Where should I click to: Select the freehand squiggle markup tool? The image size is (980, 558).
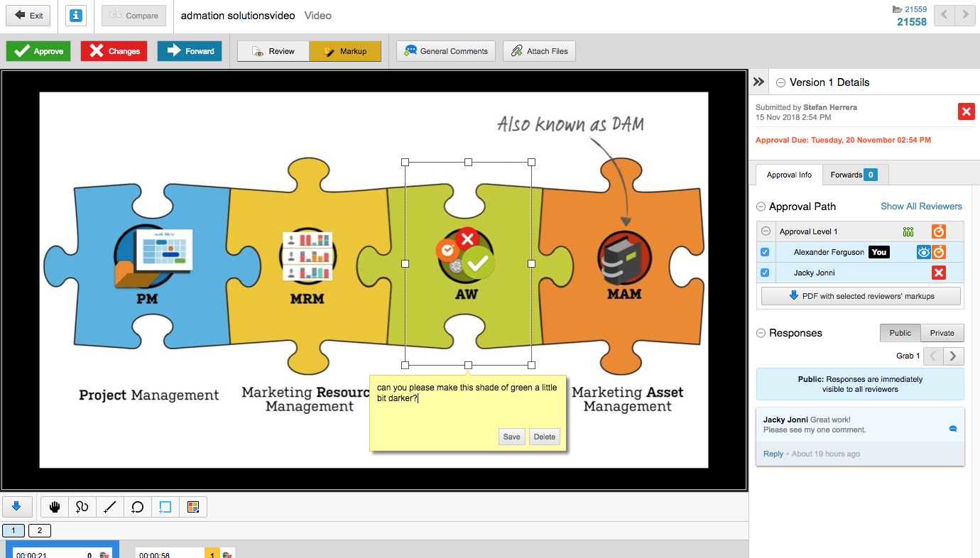point(82,507)
